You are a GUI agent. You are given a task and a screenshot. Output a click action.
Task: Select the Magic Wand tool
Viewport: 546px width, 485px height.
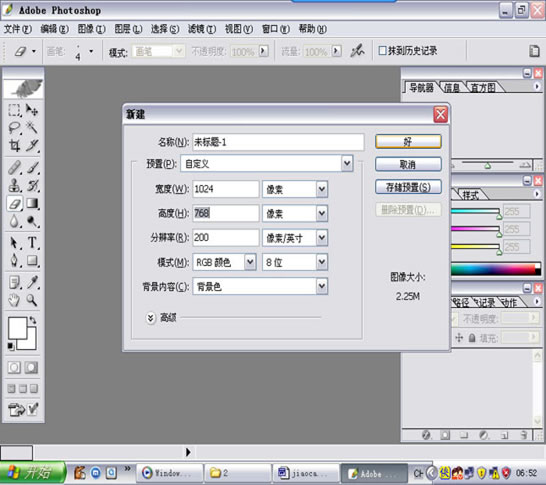(x=32, y=127)
